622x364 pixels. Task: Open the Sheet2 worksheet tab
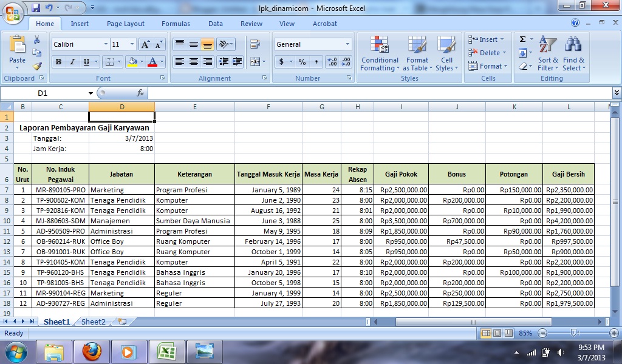click(92, 322)
